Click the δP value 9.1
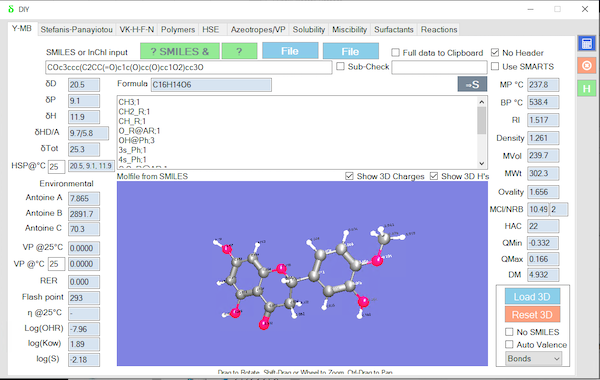Viewport: 600px width, 380px height. (x=84, y=101)
